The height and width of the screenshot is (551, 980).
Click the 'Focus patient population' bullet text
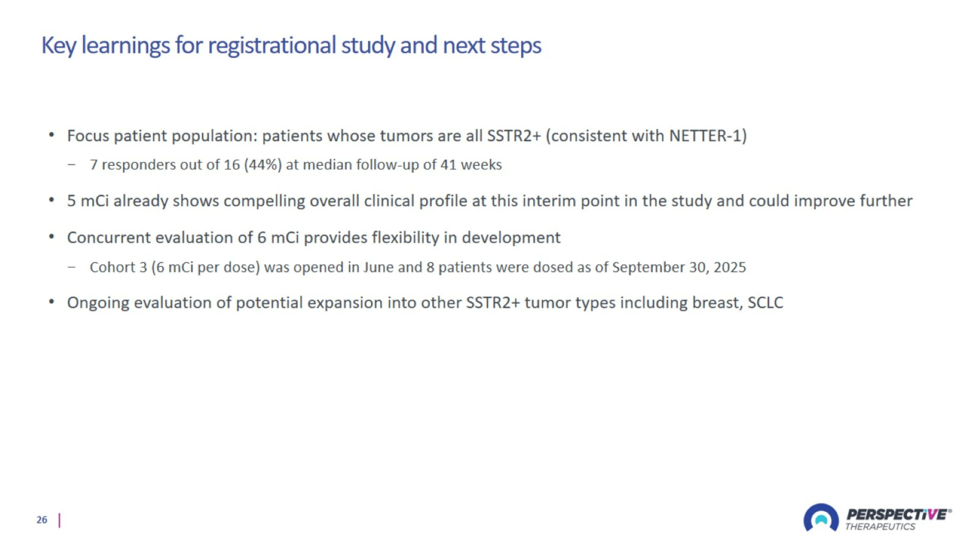[x=407, y=136]
